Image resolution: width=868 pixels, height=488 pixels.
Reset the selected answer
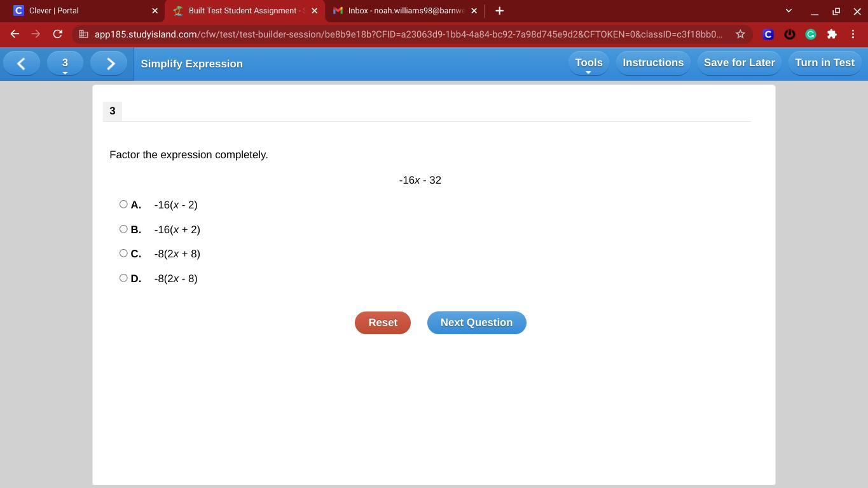pos(383,323)
